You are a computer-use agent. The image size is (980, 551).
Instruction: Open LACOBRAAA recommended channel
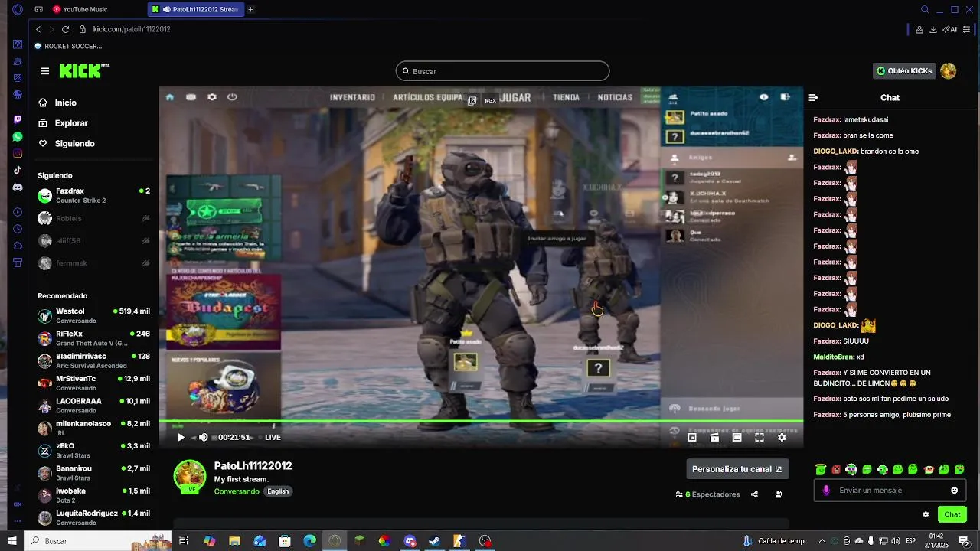93,406
